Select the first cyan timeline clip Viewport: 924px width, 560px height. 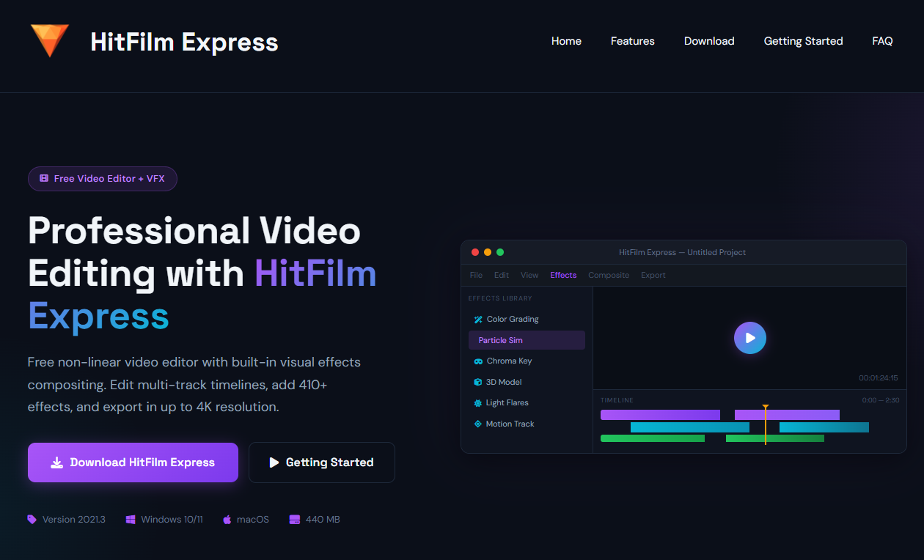pyautogui.click(x=690, y=427)
